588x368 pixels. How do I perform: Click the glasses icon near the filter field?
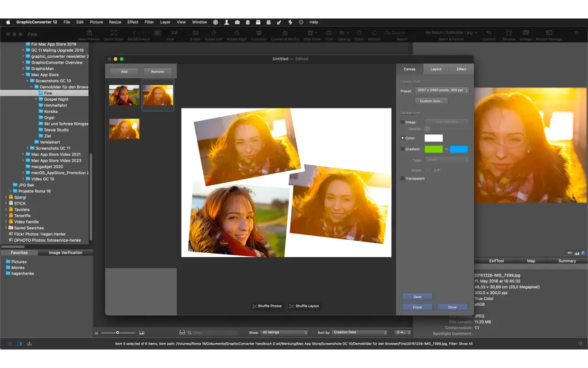coord(182,332)
